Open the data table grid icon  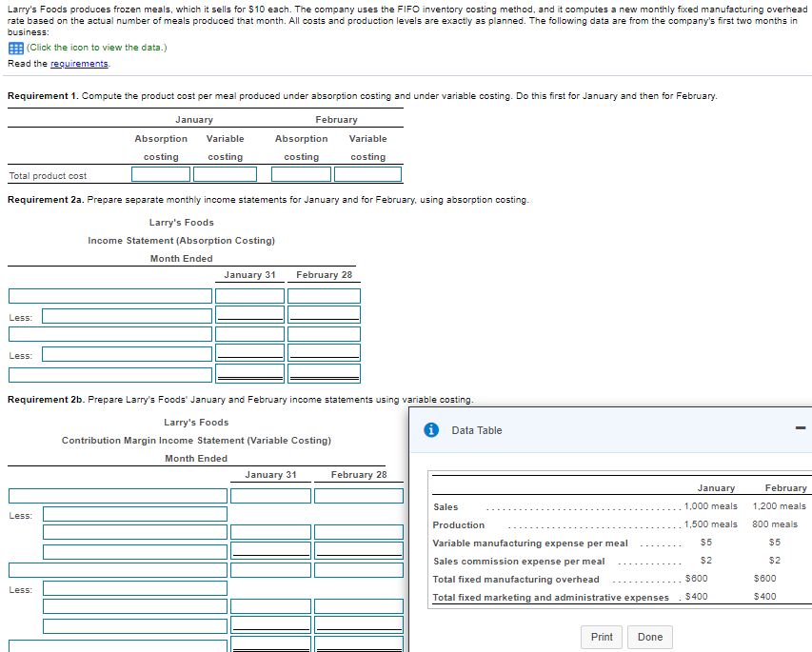(15, 49)
